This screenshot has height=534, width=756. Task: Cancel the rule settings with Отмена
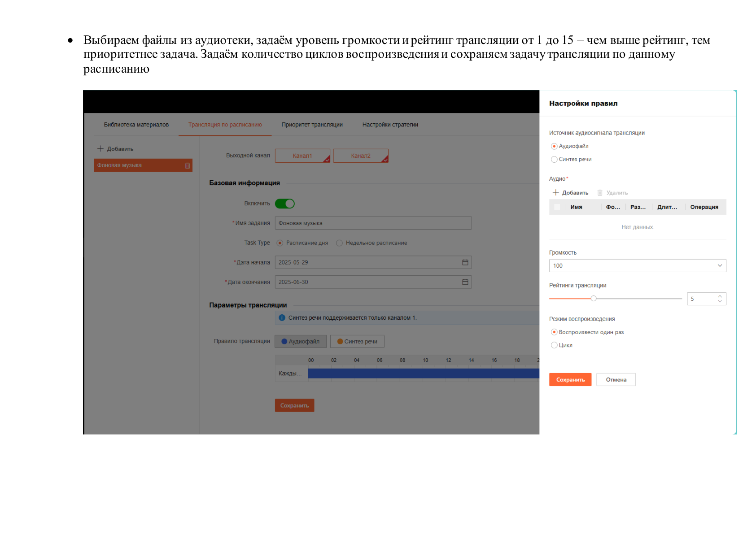tap(616, 380)
